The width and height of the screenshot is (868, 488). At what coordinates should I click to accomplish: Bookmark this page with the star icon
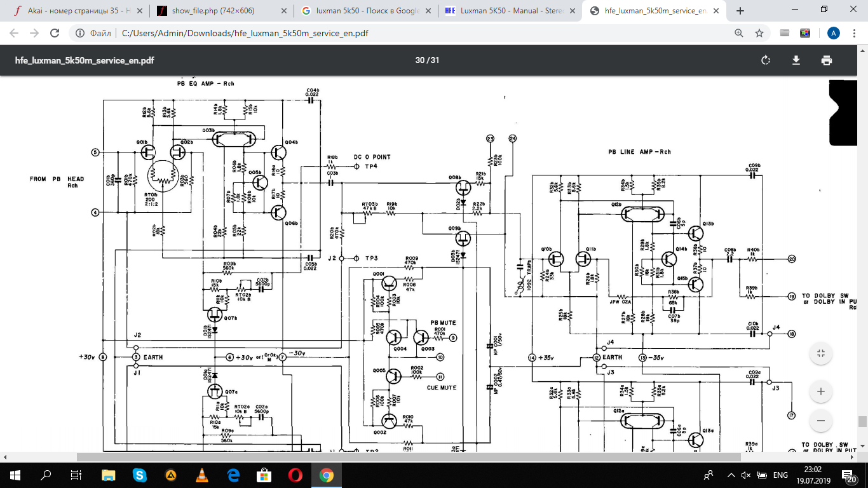pyautogui.click(x=759, y=34)
